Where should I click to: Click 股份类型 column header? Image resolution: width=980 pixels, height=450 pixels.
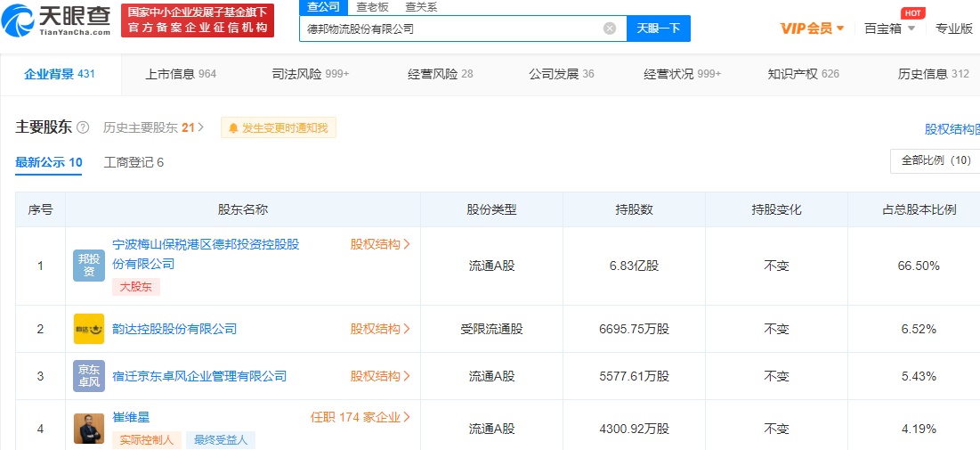point(492,209)
